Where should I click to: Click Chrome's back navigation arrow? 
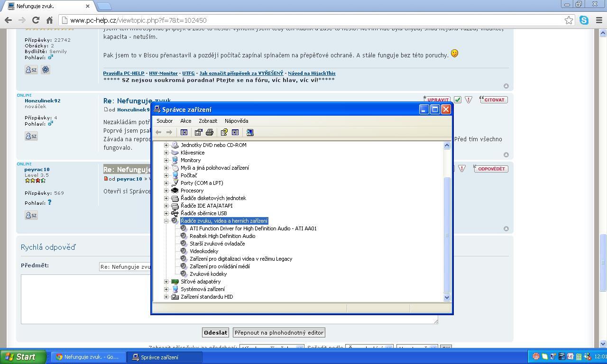pos(8,20)
